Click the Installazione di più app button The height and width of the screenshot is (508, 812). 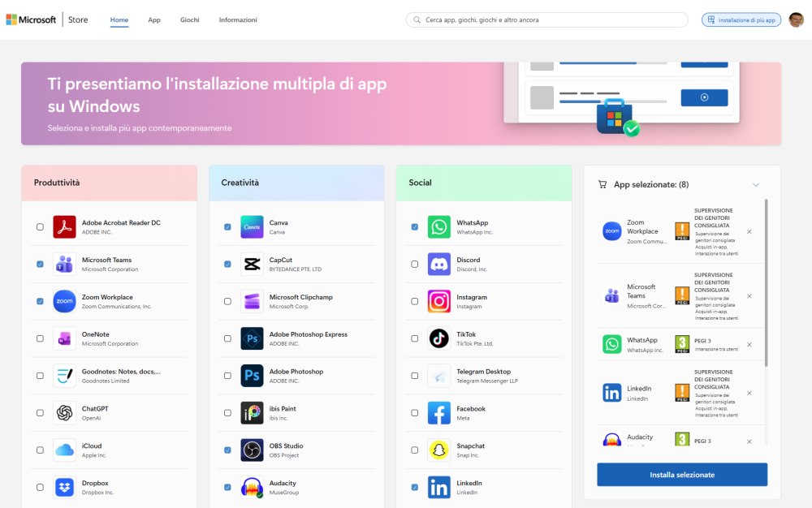point(740,19)
